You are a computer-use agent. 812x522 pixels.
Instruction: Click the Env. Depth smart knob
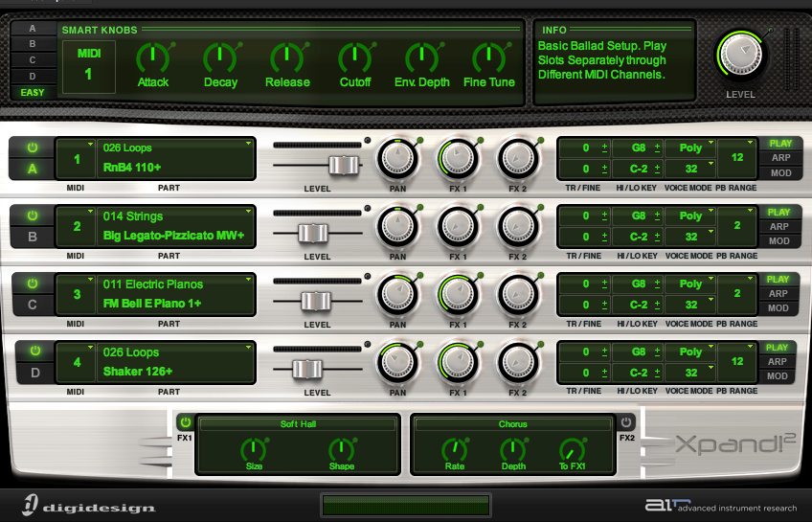tap(422, 58)
